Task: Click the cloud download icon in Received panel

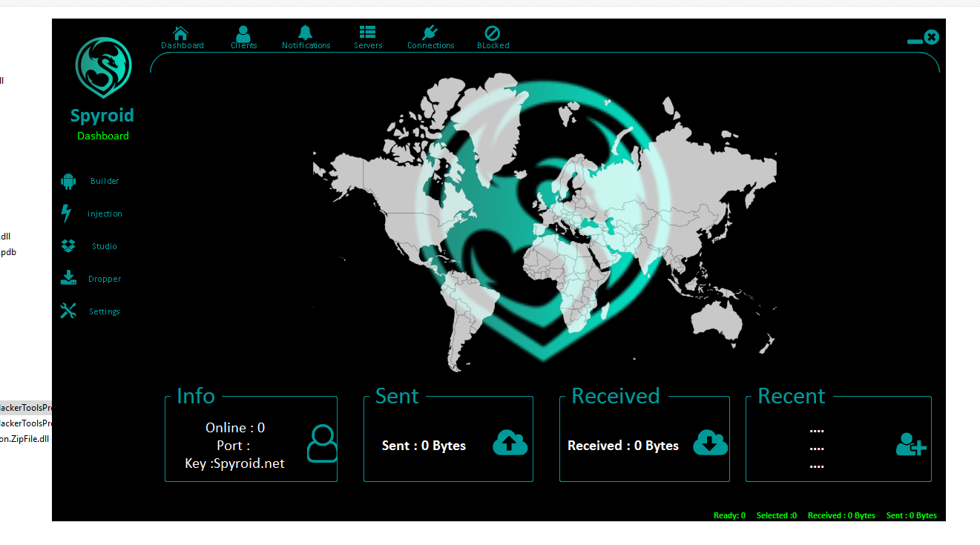Action: [710, 443]
